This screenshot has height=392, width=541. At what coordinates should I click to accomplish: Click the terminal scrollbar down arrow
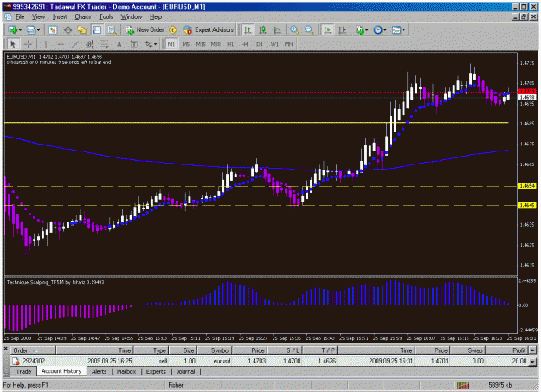532,362
